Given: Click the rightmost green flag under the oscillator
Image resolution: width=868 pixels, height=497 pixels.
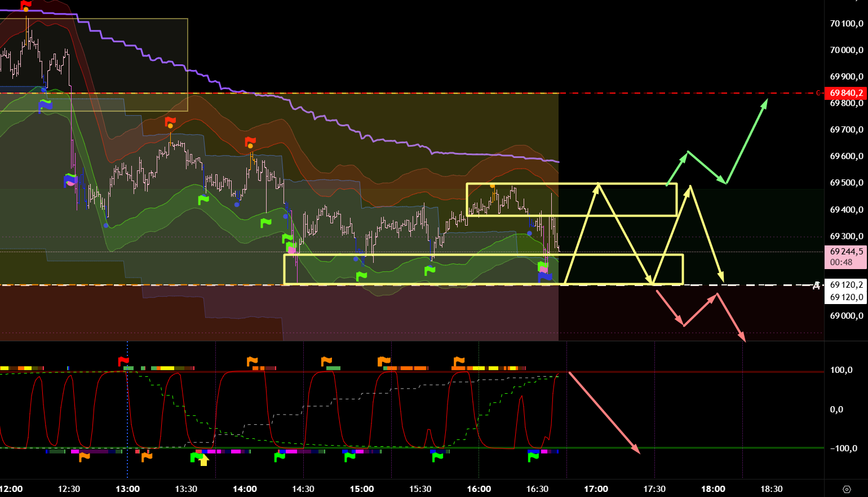Looking at the screenshot, I should tap(533, 457).
